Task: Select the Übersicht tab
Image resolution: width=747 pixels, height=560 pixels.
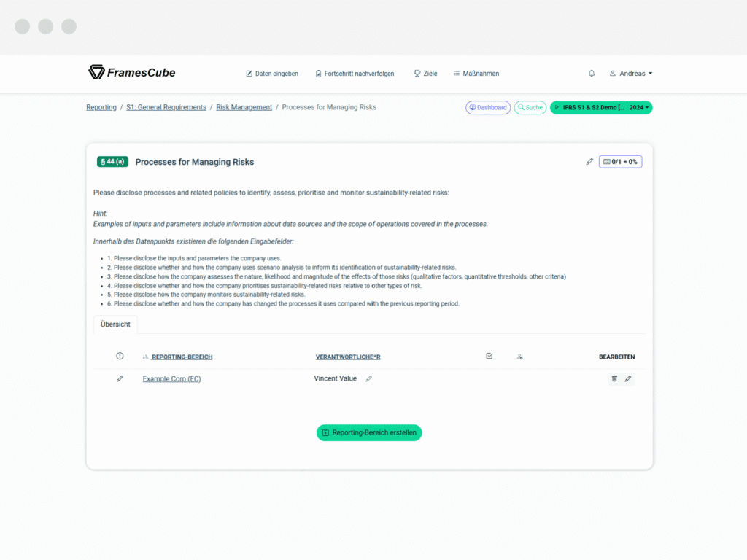Action: click(x=115, y=324)
